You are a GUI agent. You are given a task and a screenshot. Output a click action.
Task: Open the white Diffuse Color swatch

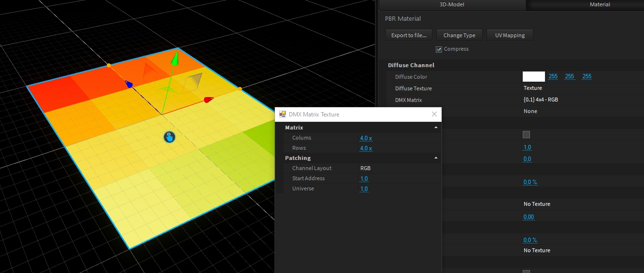tap(533, 76)
